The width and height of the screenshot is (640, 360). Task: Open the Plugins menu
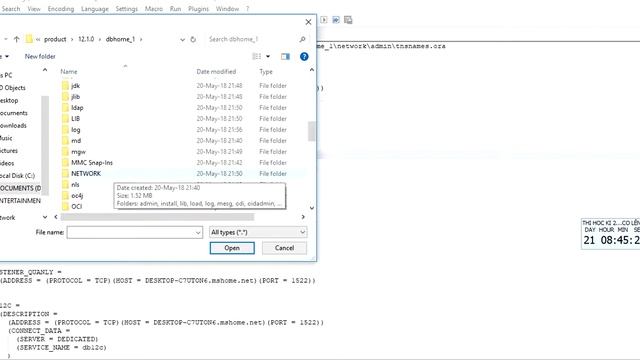coord(198,9)
